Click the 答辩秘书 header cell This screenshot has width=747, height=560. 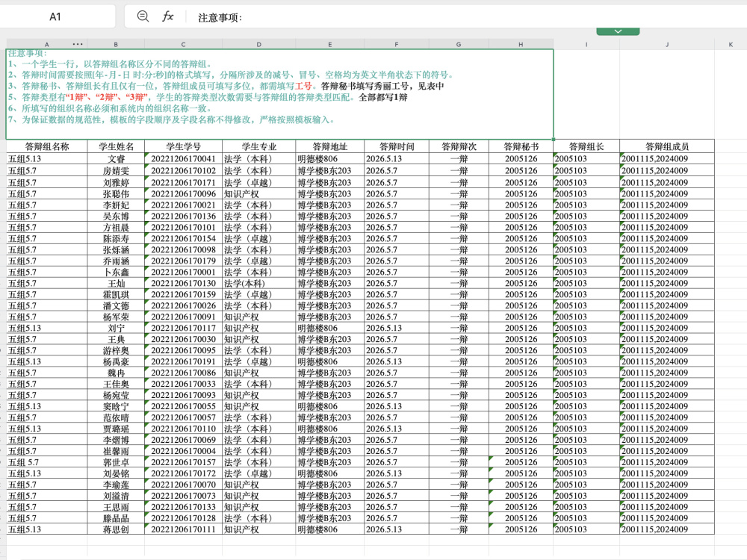[x=521, y=146]
